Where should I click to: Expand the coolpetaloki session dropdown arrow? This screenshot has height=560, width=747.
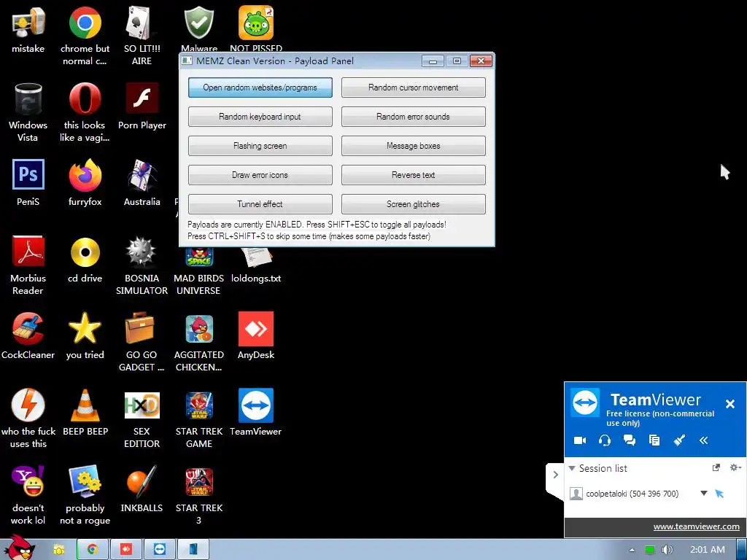pyautogui.click(x=704, y=494)
